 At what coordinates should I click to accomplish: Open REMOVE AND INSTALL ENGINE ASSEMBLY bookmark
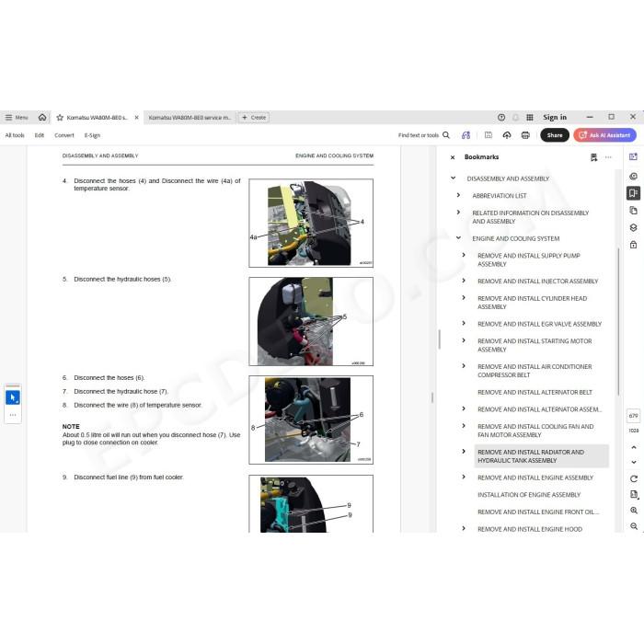[535, 477]
